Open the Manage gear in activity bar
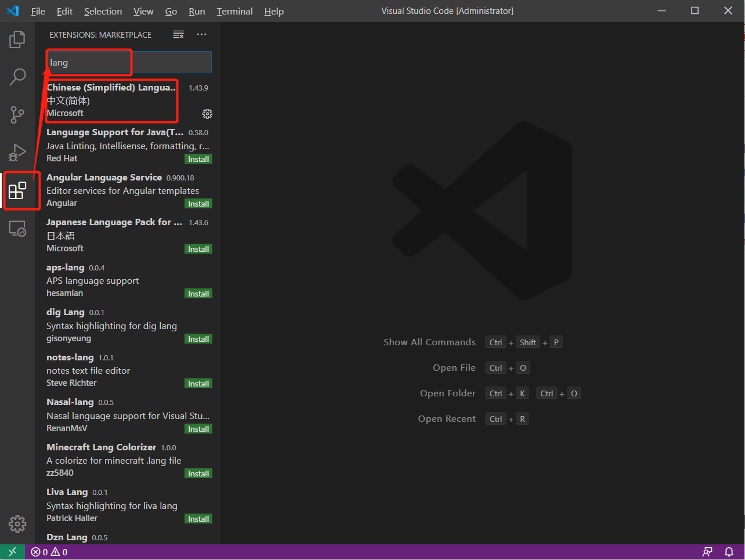745x560 pixels. [17, 524]
